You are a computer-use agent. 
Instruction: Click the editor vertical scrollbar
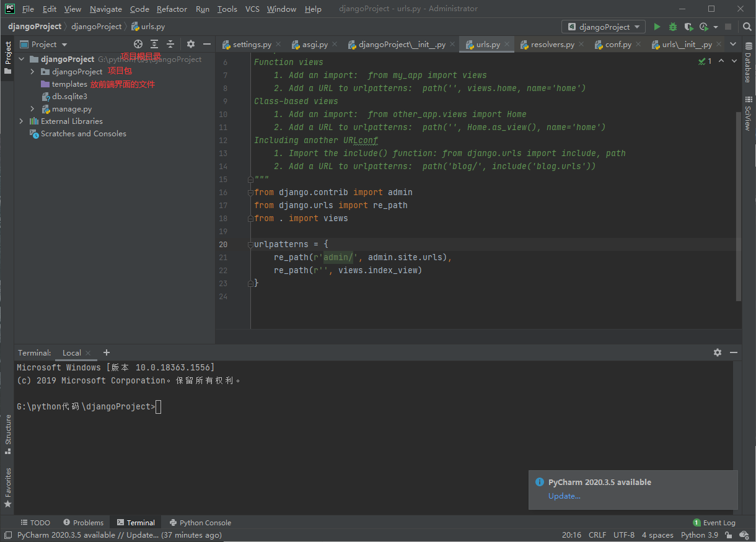click(x=738, y=204)
